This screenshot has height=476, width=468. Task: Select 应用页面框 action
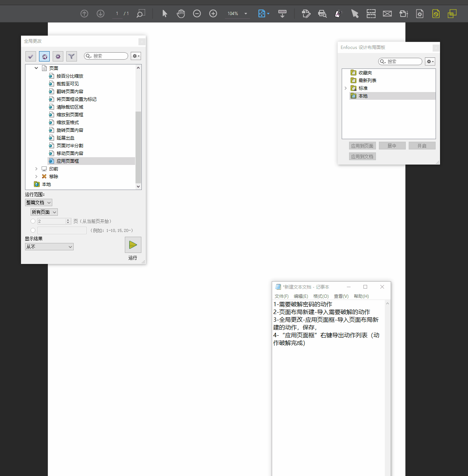(x=68, y=161)
